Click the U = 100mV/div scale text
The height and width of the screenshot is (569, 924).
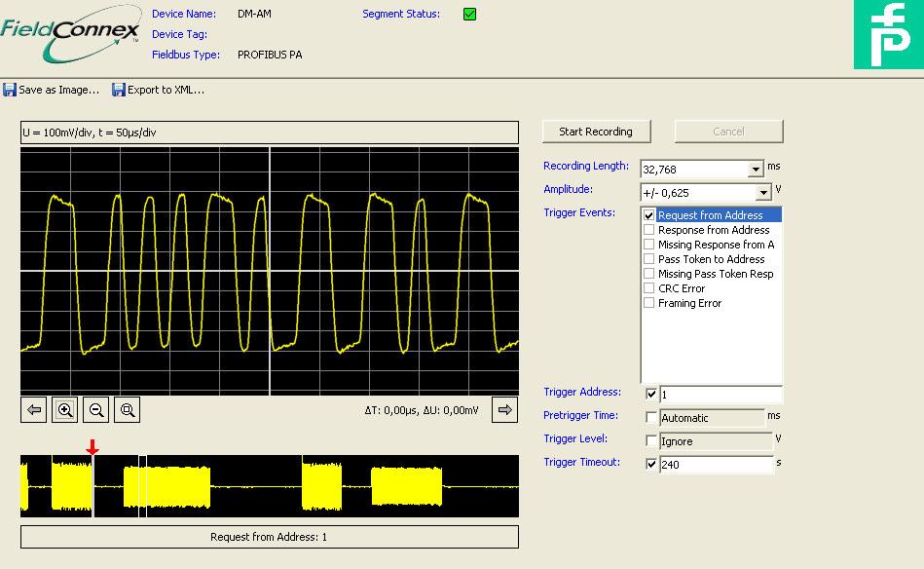[90, 133]
